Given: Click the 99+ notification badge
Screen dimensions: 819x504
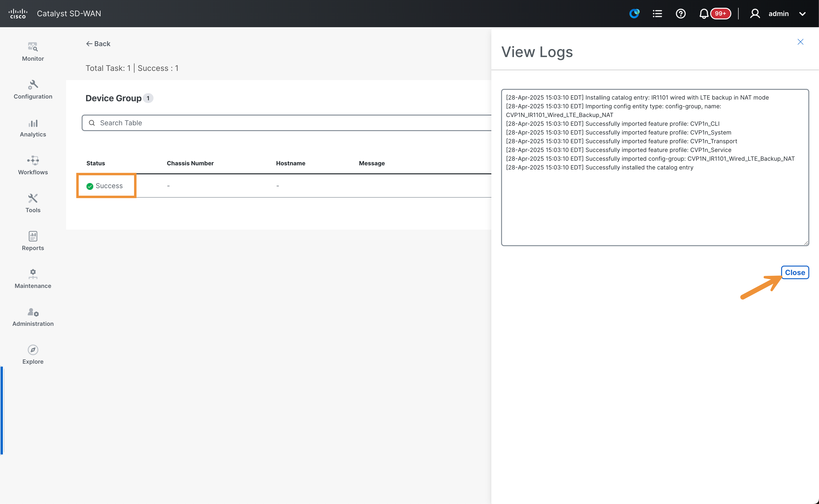Looking at the screenshot, I should coord(720,14).
